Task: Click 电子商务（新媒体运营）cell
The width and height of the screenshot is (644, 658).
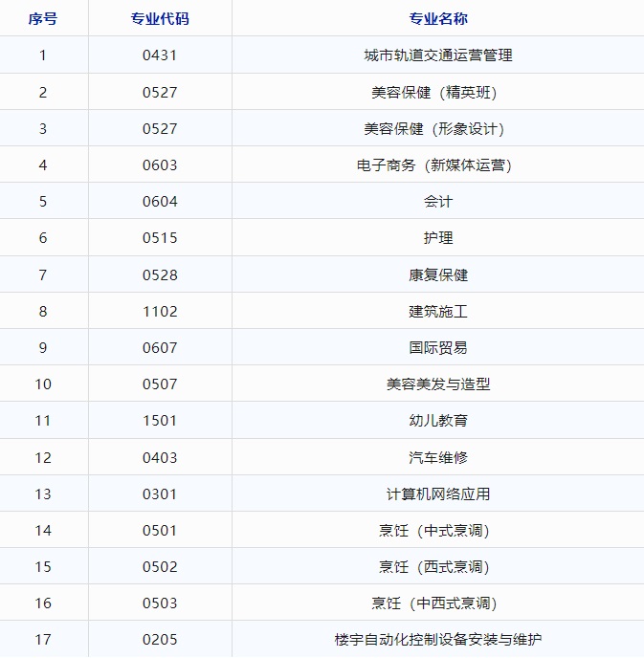Action: pyautogui.click(x=437, y=164)
